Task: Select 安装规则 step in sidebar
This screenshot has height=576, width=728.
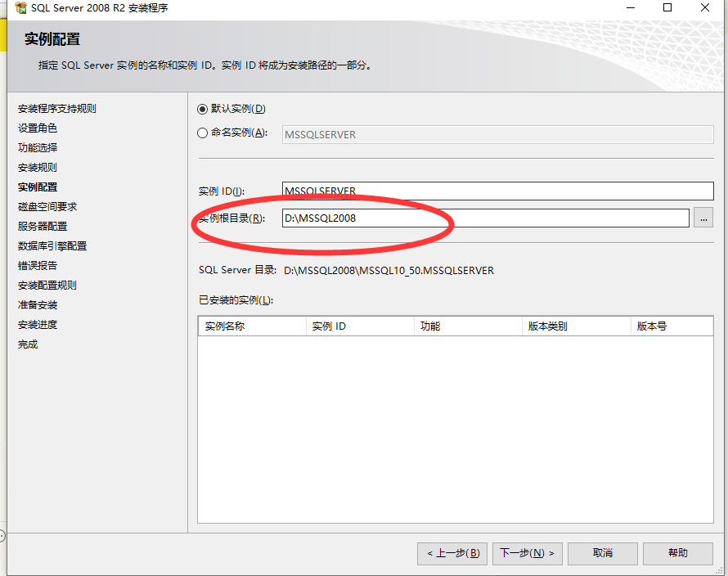Action: (x=38, y=167)
